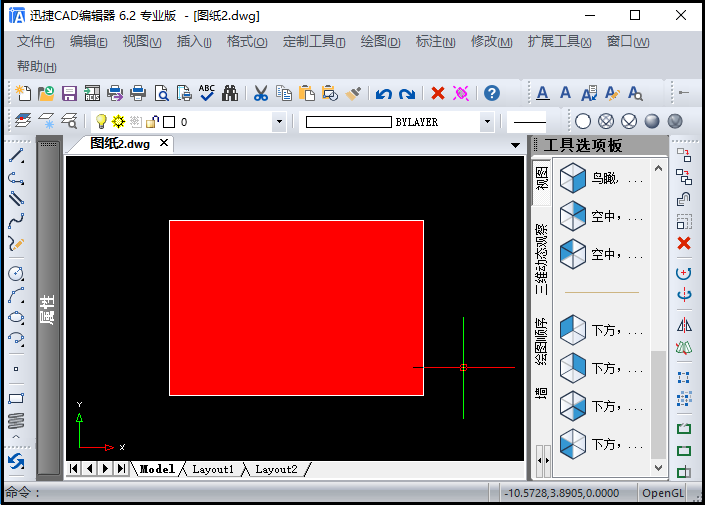Save drawing with the floppy disk icon
705x505 pixels.
pos(69,93)
